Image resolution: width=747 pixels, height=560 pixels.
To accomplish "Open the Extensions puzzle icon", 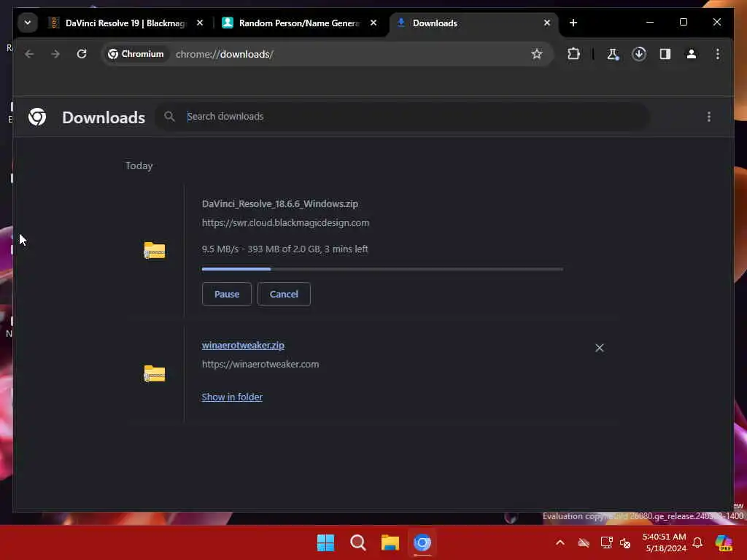I will (573, 54).
